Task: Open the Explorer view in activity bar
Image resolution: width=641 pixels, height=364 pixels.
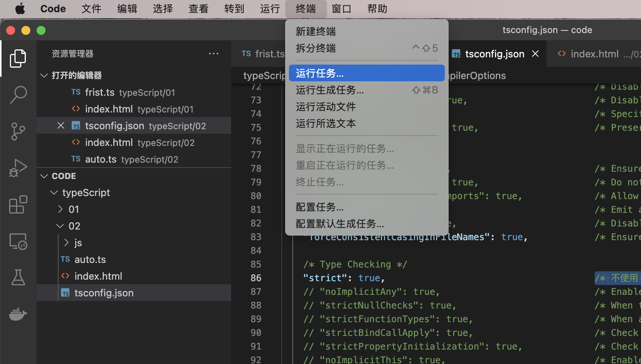Action: [x=18, y=59]
